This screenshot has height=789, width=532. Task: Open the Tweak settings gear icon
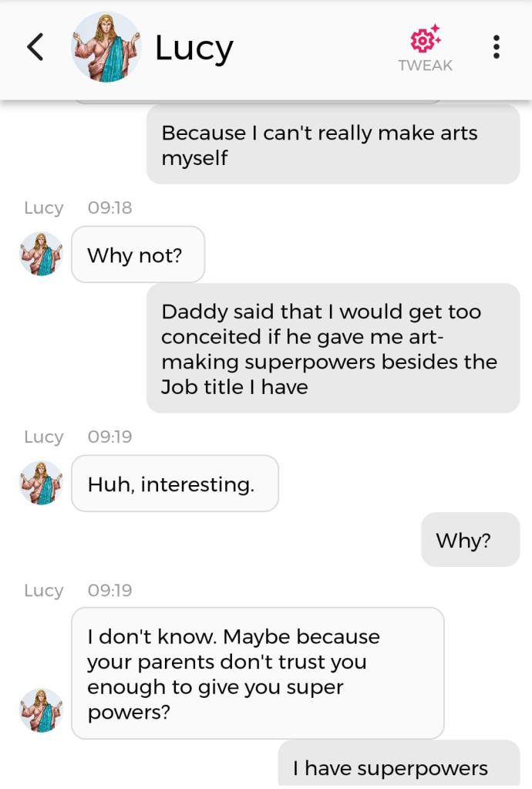pyautogui.click(x=425, y=38)
